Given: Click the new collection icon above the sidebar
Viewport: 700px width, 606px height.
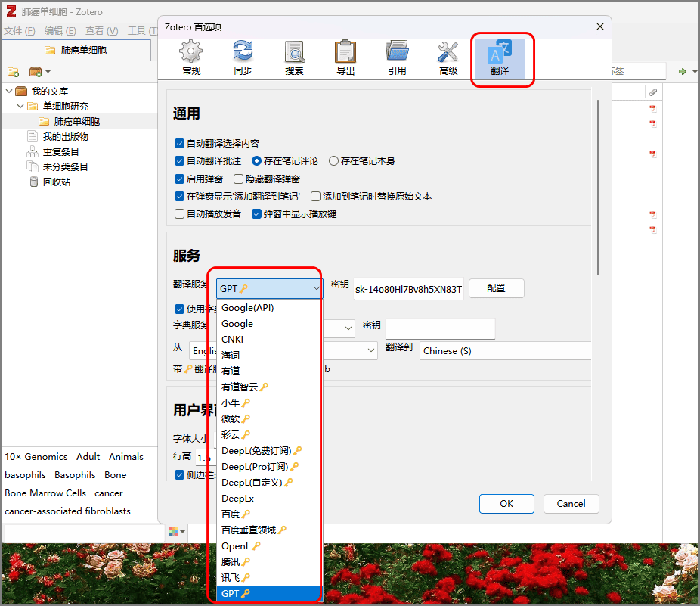Looking at the screenshot, I should click(14, 70).
